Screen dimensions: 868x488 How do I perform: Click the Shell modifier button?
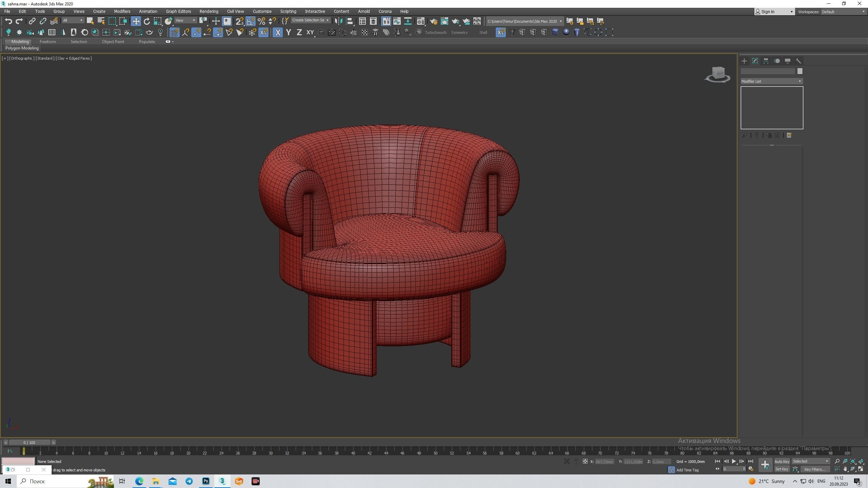(483, 33)
